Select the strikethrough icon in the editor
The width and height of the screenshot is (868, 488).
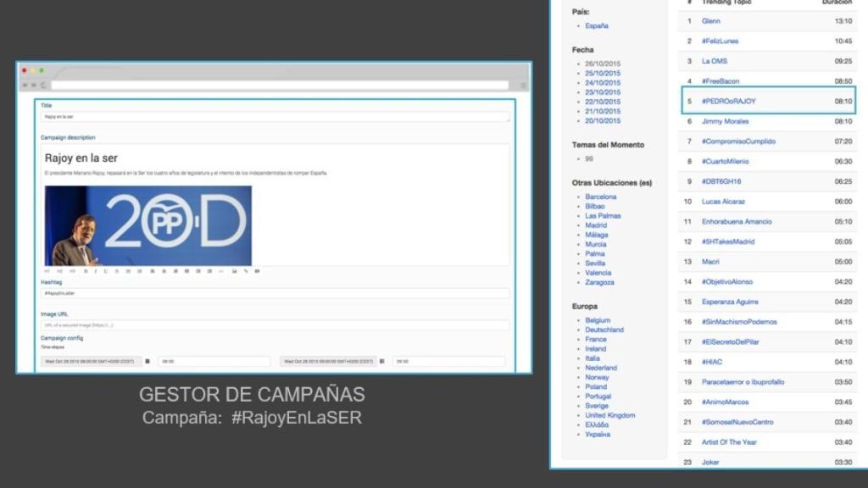coord(116,271)
